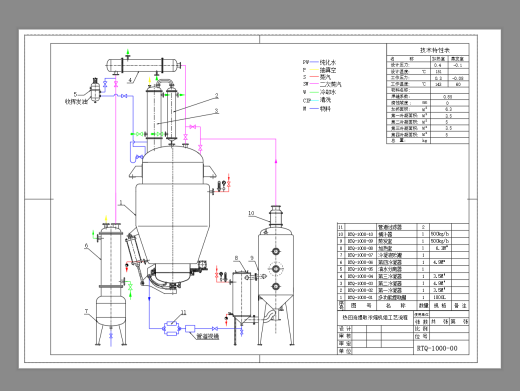The width and height of the screenshot is (520, 391).
Task: Select callout number 2 leader label
Action: click(x=217, y=96)
